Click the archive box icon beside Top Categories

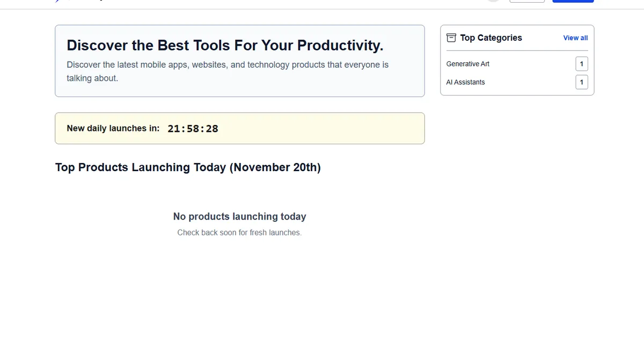point(451,38)
